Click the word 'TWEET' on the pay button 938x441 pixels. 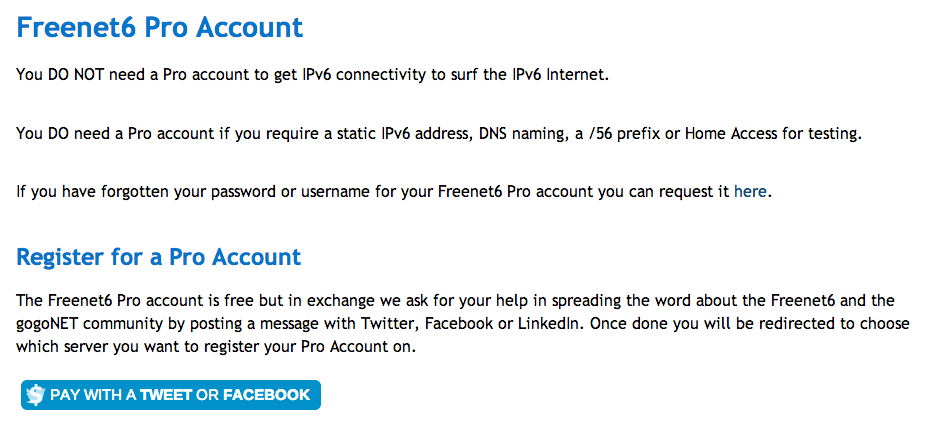click(x=166, y=395)
